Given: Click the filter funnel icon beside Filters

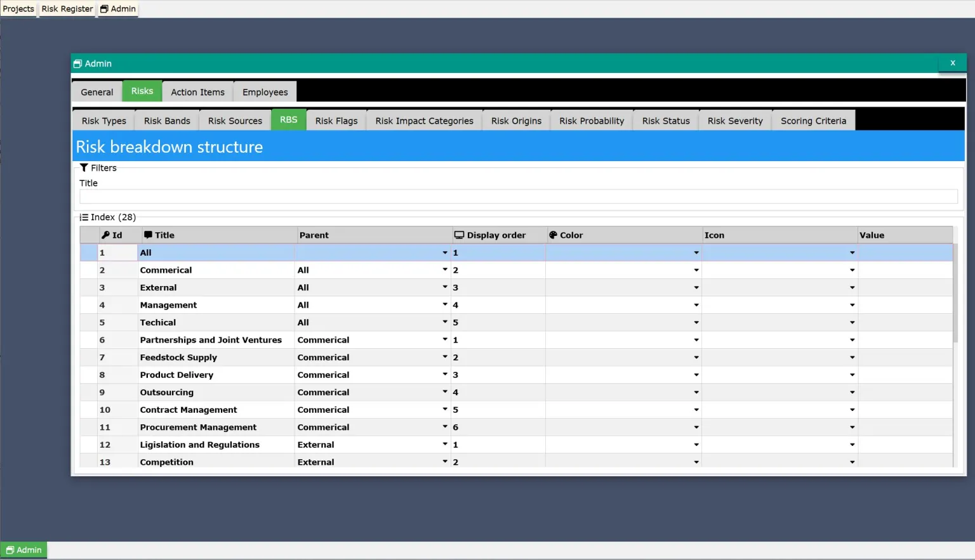Looking at the screenshot, I should tap(84, 168).
